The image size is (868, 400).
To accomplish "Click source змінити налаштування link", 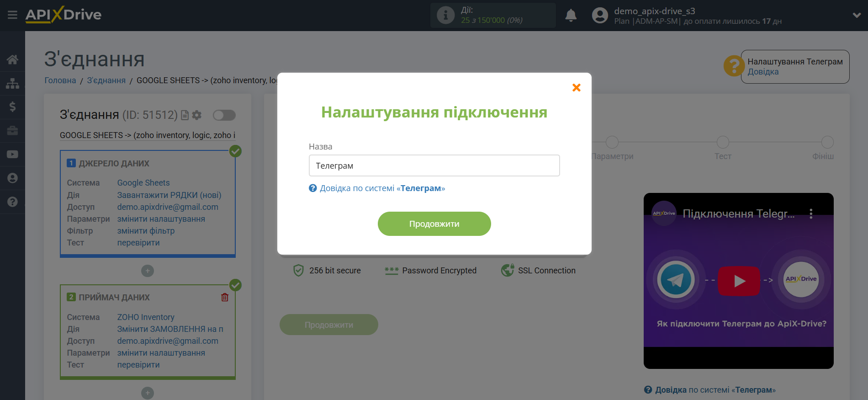I will pos(161,219).
